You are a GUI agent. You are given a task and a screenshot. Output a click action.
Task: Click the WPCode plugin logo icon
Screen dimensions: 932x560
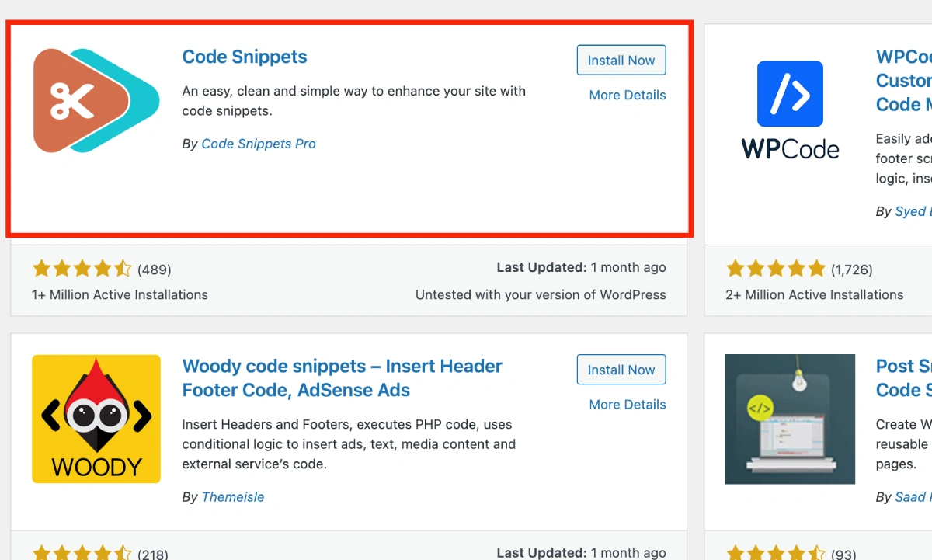point(790,110)
